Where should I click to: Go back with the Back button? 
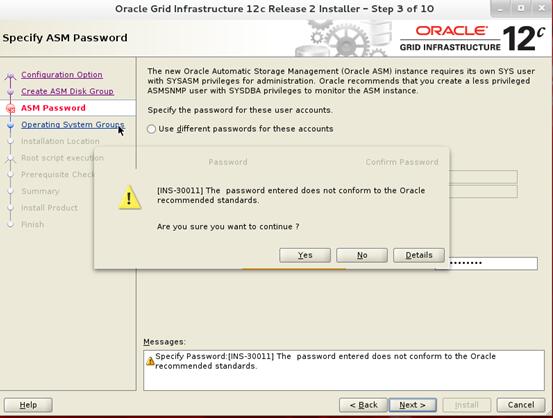click(x=363, y=405)
